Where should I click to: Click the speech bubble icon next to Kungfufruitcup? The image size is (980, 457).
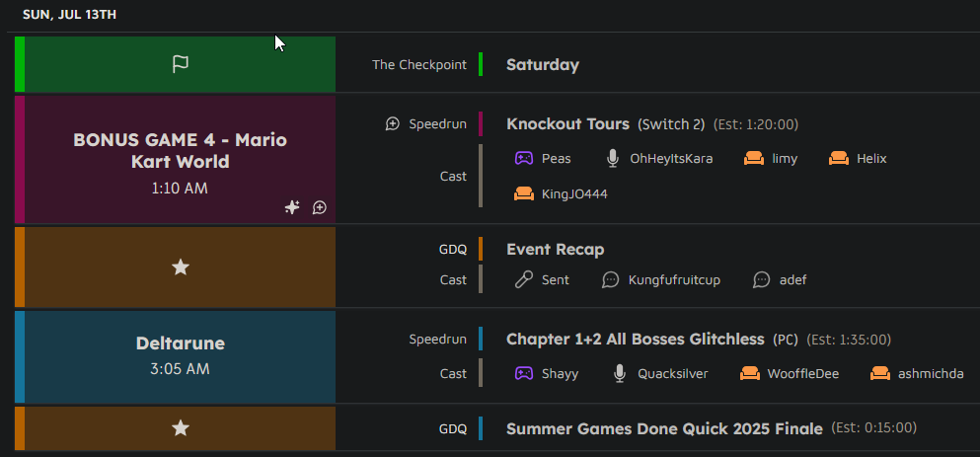coord(610,279)
